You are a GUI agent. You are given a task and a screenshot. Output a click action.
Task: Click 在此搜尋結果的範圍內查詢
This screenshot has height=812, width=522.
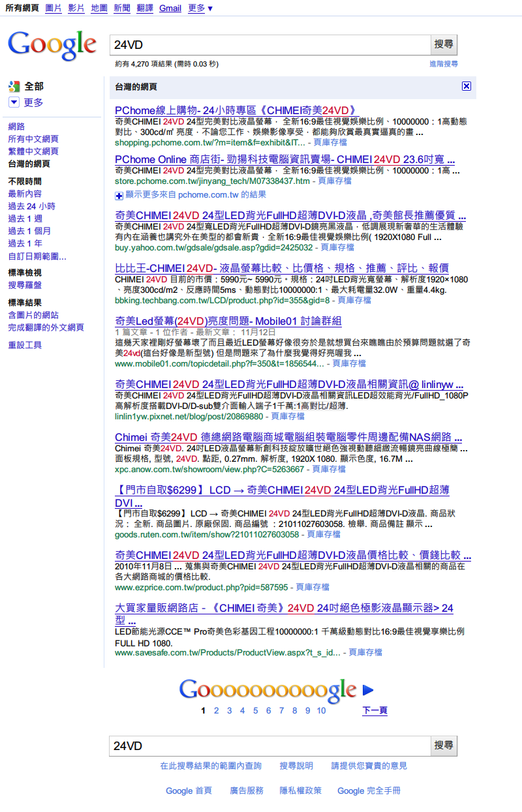pos(211,766)
